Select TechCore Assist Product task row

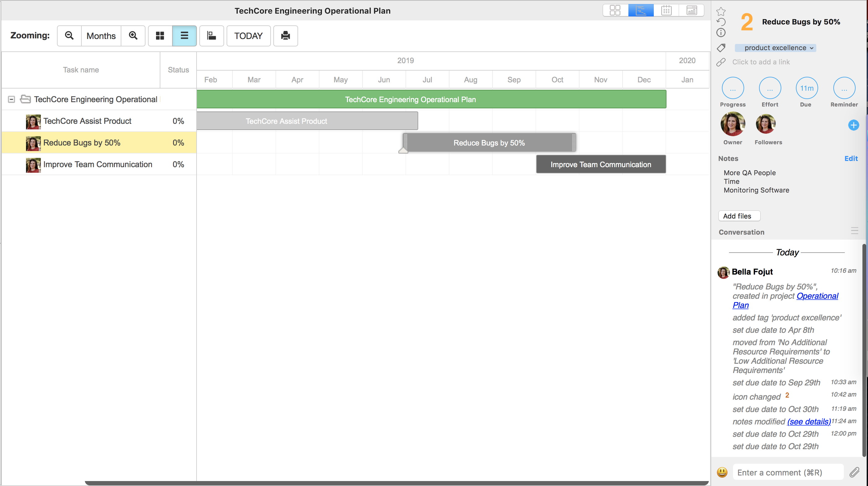tap(99, 121)
